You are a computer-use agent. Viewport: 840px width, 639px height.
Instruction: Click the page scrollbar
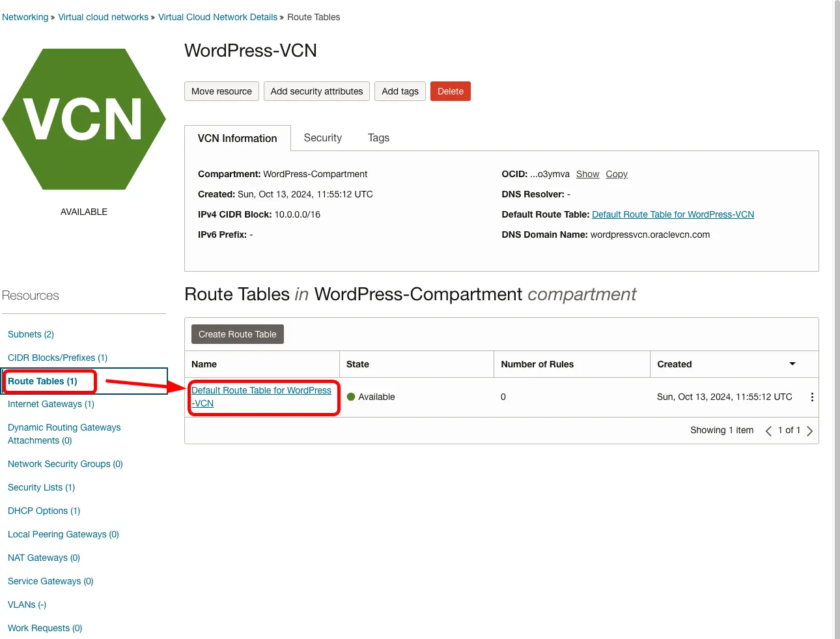point(837,319)
